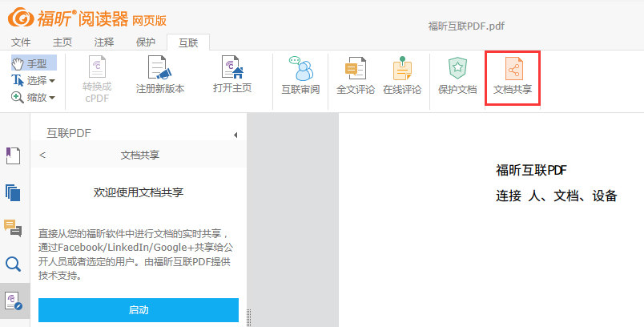The height and width of the screenshot is (327, 644).
Task: Open the page thumbnails sidebar panel
Action: [13, 192]
